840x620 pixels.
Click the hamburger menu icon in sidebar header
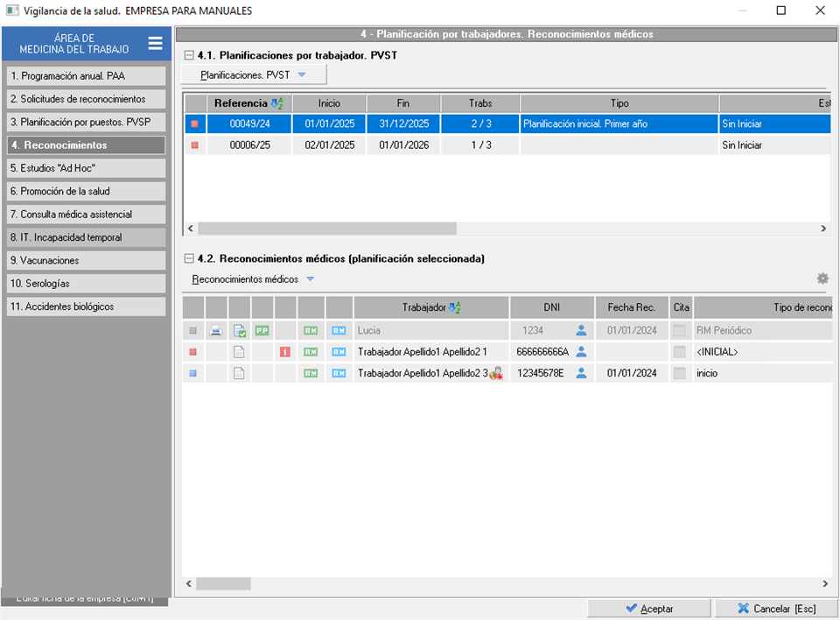click(155, 44)
